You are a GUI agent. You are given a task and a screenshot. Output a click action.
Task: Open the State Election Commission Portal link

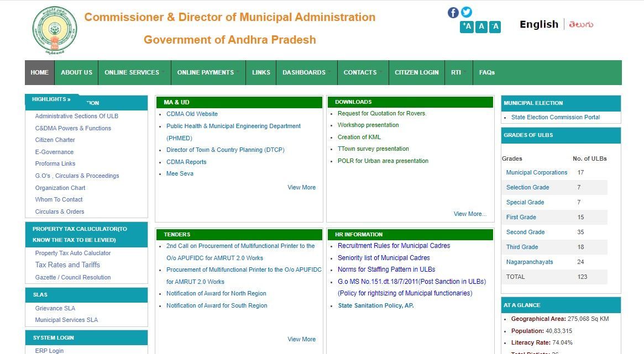pos(555,117)
